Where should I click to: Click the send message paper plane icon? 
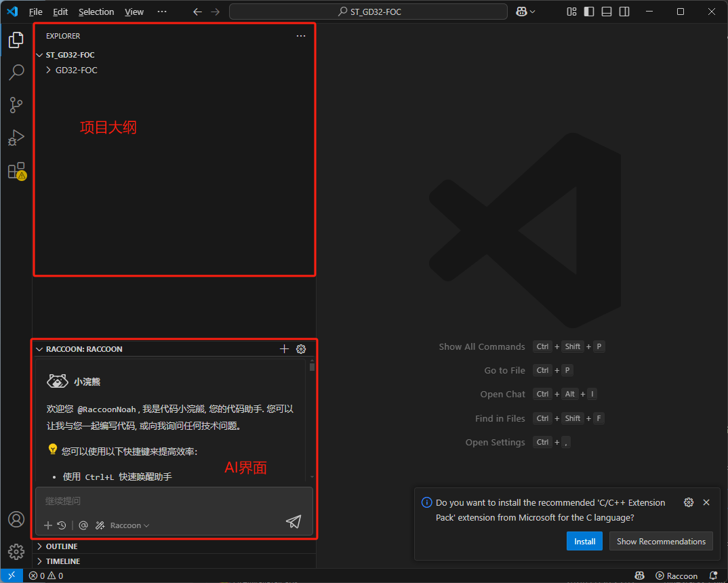click(x=293, y=521)
